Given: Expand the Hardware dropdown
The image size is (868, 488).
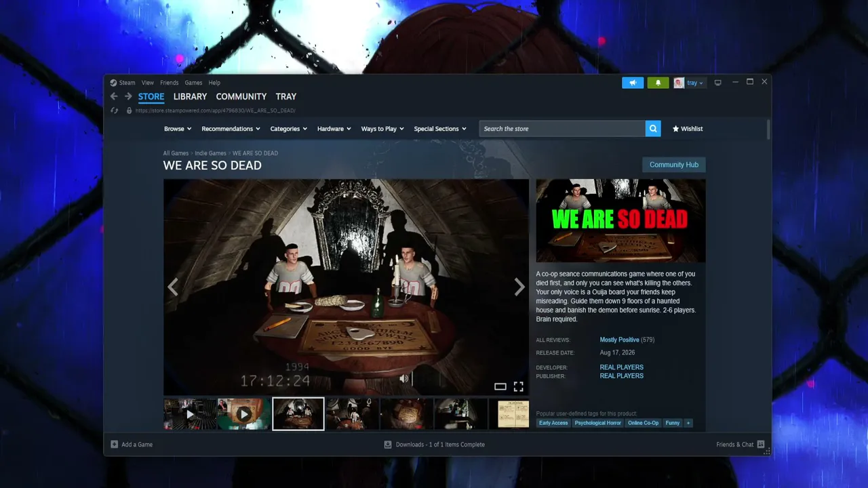Looking at the screenshot, I should 334,129.
